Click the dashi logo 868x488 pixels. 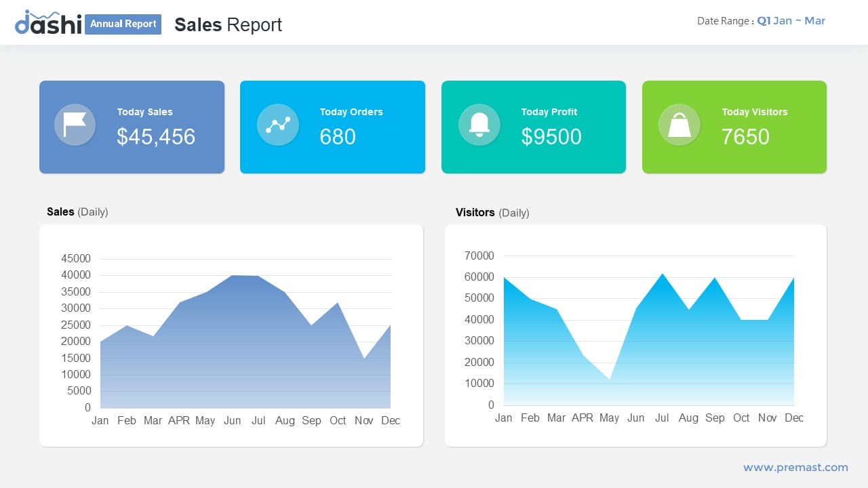tap(48, 22)
